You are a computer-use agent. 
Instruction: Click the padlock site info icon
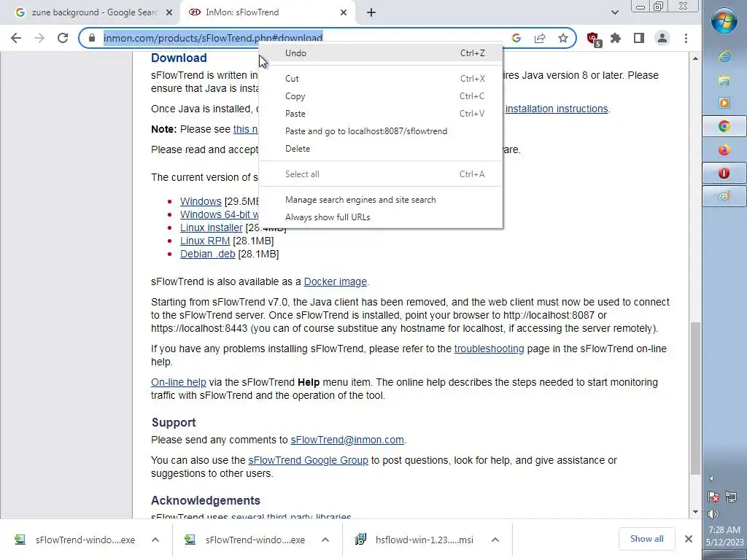[x=92, y=38]
